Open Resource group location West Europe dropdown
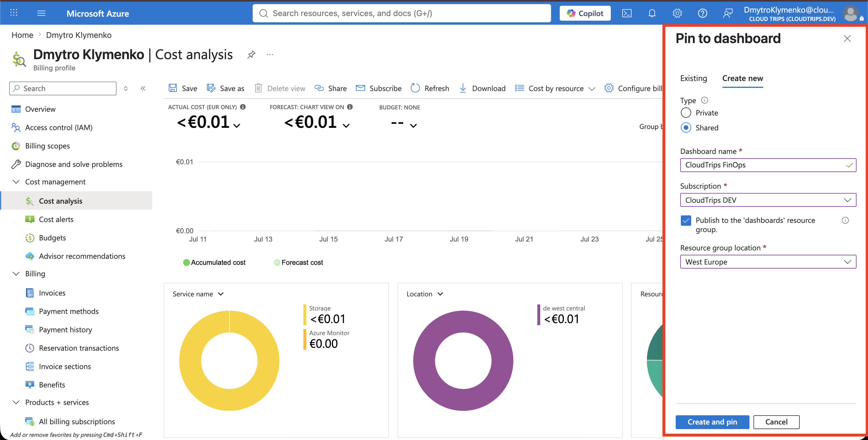 coord(768,262)
